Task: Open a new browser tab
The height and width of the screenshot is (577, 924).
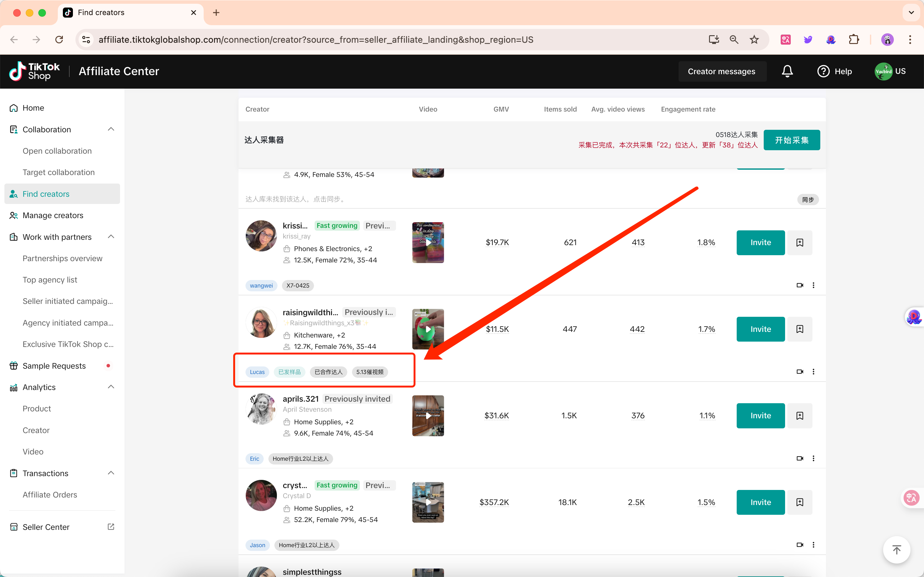Action: (216, 13)
